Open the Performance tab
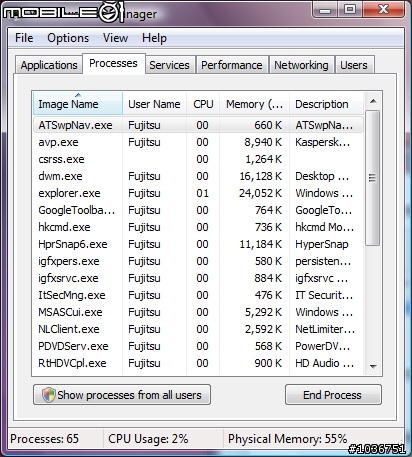Screen dimensions: 412x457 click(x=232, y=65)
